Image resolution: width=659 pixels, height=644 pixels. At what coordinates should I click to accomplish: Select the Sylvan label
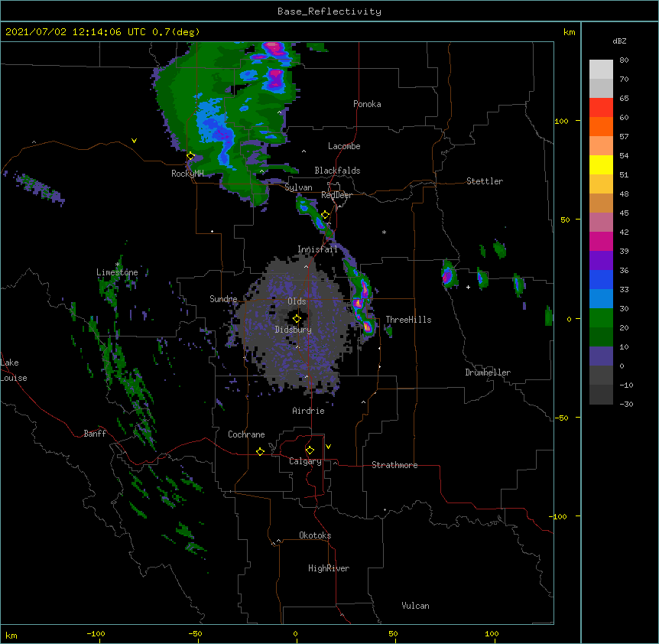pos(298,187)
